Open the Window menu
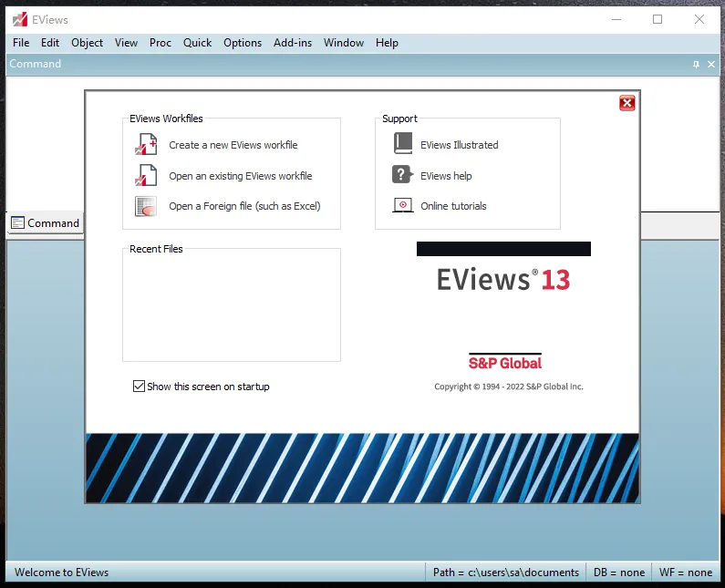725x588 pixels. [344, 43]
